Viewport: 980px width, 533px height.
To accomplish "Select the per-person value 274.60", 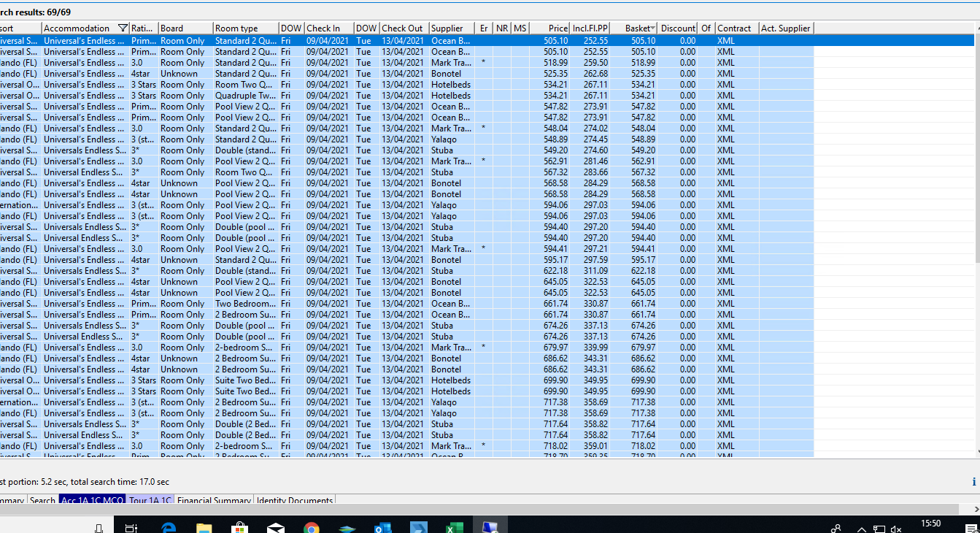I will click(x=595, y=150).
